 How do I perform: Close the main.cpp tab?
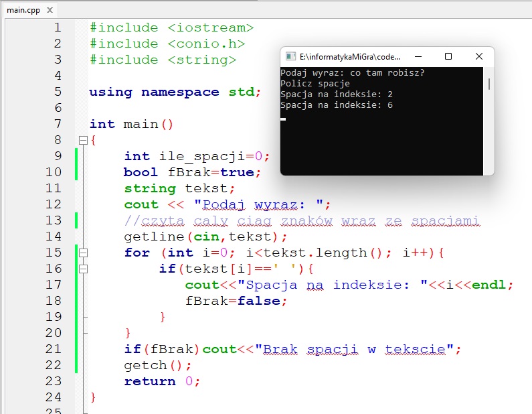click(x=50, y=10)
